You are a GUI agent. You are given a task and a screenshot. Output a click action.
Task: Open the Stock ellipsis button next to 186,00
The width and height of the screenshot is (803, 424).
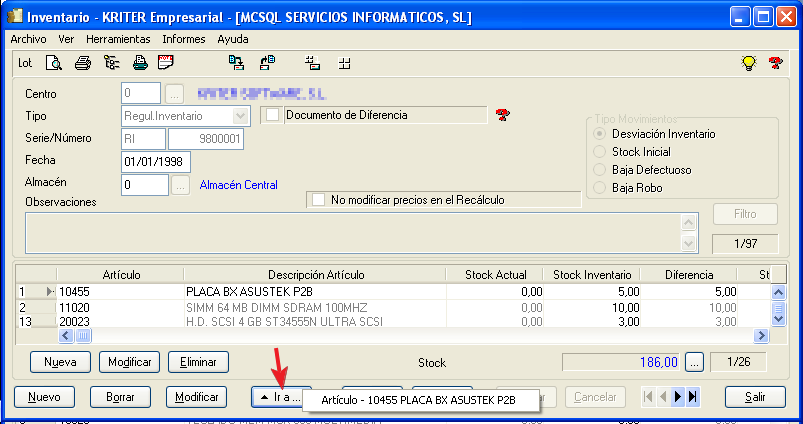tap(694, 363)
